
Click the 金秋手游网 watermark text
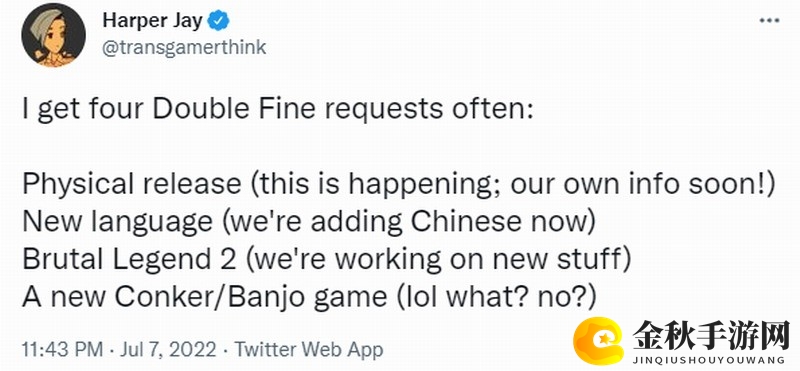pyautogui.click(x=711, y=335)
